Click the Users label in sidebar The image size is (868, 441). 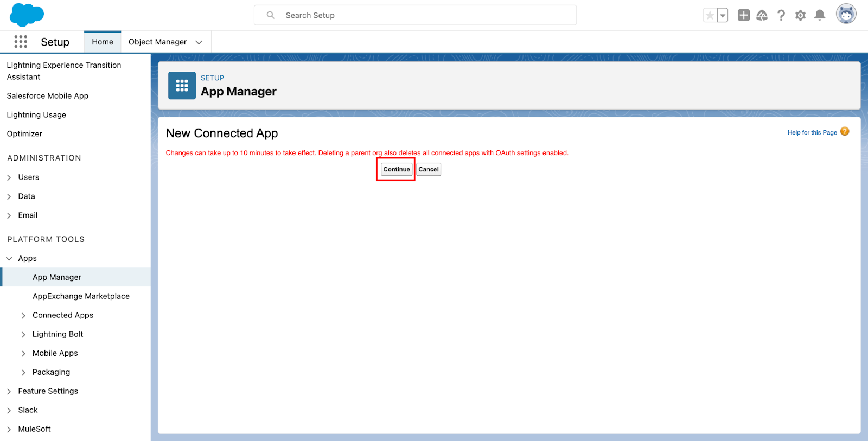pos(28,177)
